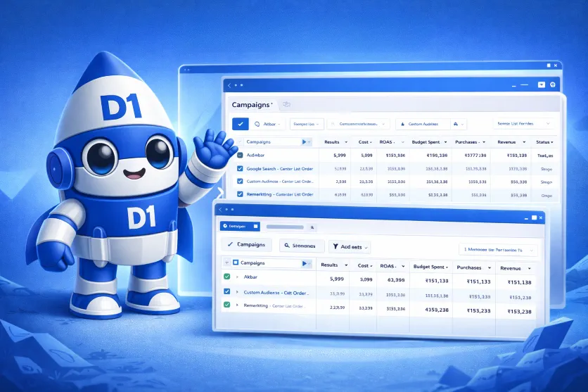Click the back arrow in the lower window title bar
The height and width of the screenshot is (392, 588).
[x=220, y=209]
